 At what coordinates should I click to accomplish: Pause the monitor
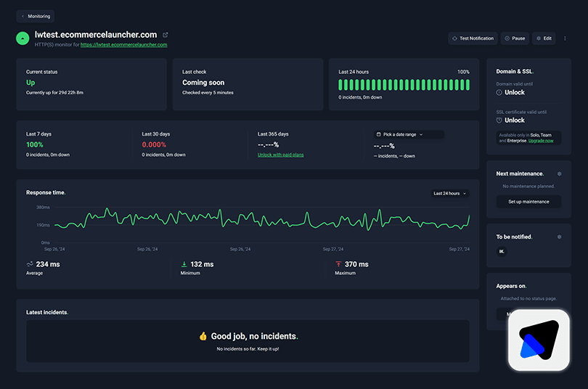click(x=515, y=38)
